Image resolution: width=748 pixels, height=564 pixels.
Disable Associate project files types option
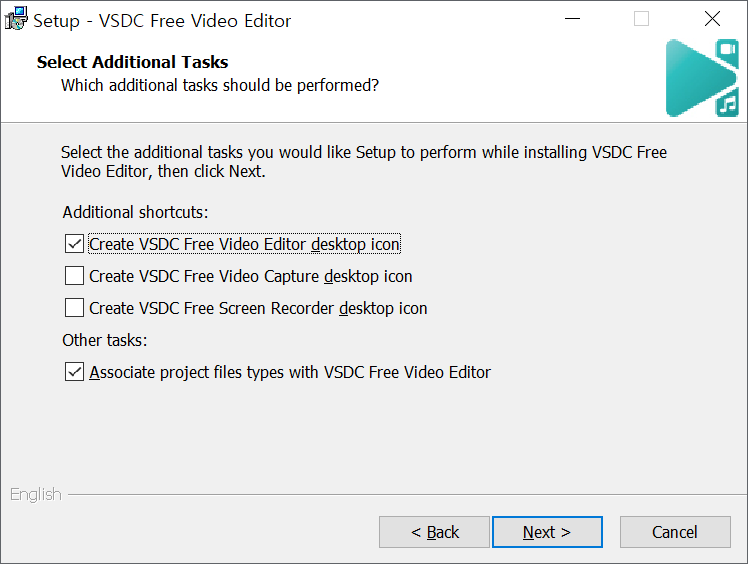(x=75, y=372)
